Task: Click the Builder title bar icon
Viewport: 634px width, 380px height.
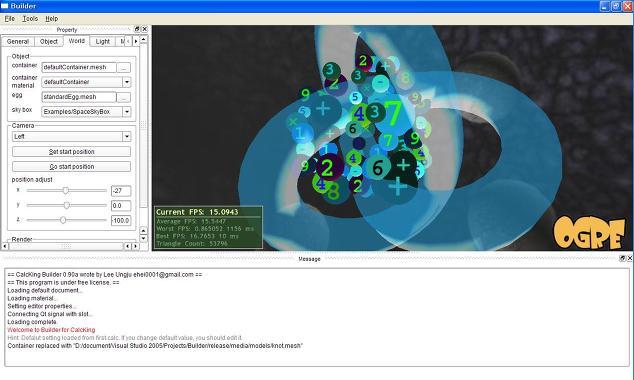Action: pyautogui.click(x=5, y=6)
